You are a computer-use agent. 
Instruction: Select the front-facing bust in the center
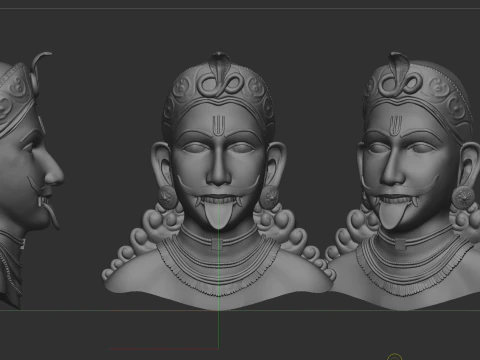(x=218, y=182)
